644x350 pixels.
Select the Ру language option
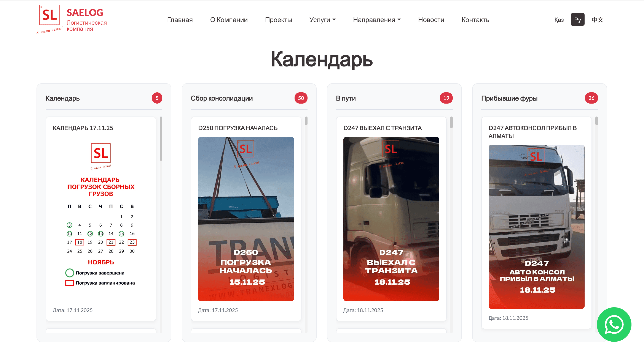577,19
